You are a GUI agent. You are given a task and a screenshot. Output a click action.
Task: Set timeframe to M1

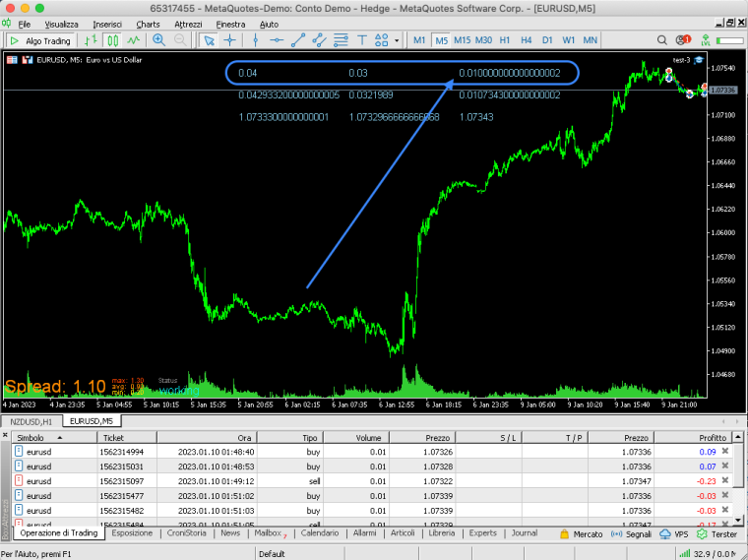coord(419,40)
